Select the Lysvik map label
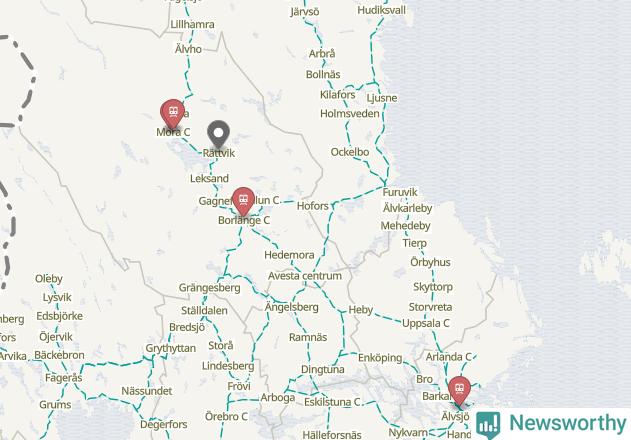The image size is (631, 440). point(57,297)
